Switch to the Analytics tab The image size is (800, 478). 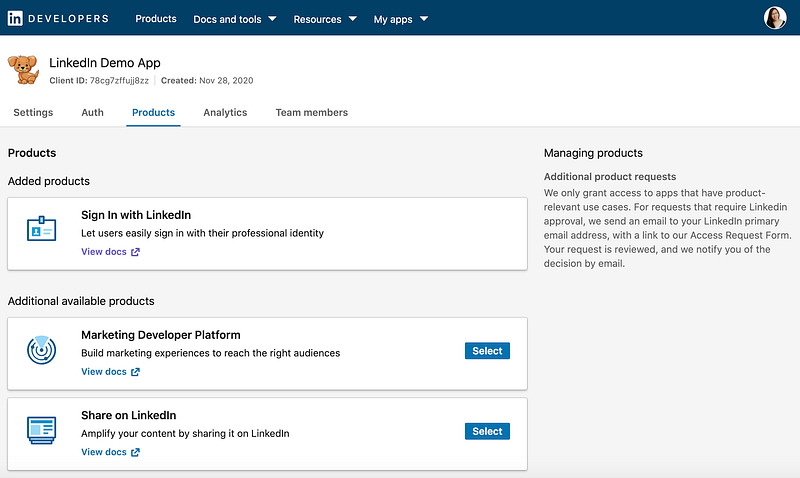(x=225, y=112)
